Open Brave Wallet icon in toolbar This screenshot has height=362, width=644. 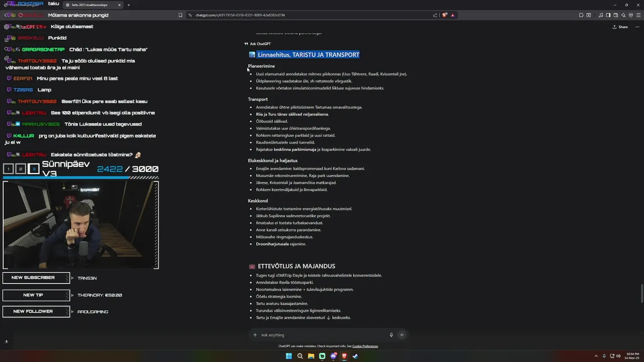[616, 15]
